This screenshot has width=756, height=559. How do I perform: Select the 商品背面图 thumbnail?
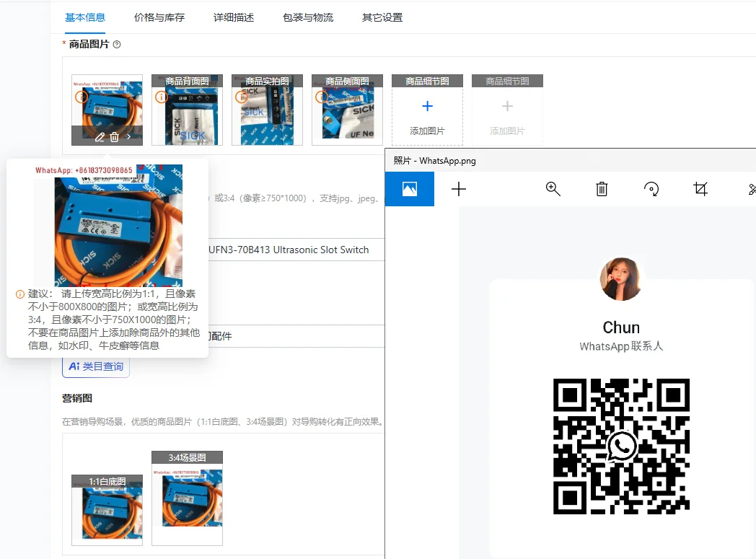click(187, 110)
